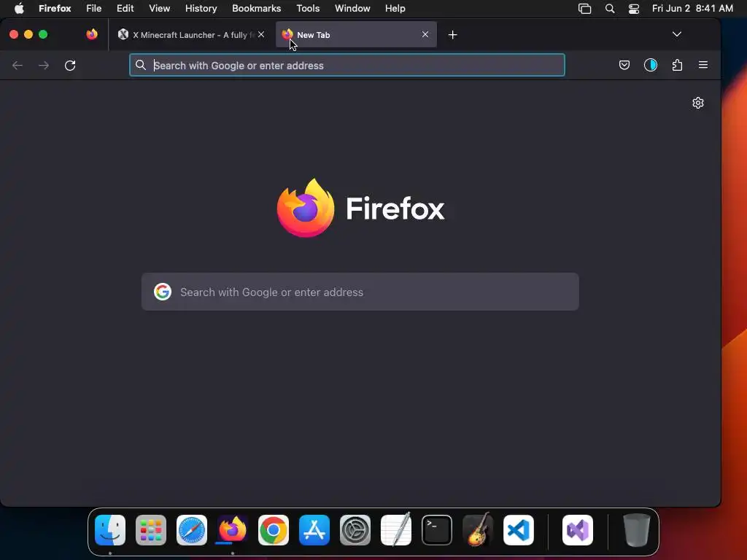Click the overlapping-windows icon in menu bar
The image size is (747, 560).
(x=584, y=9)
